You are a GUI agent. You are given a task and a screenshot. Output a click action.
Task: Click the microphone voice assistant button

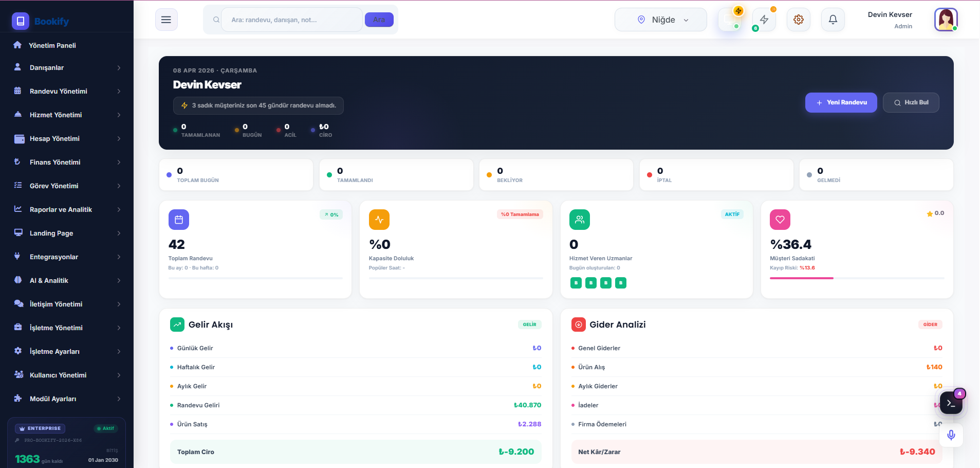pos(951,435)
